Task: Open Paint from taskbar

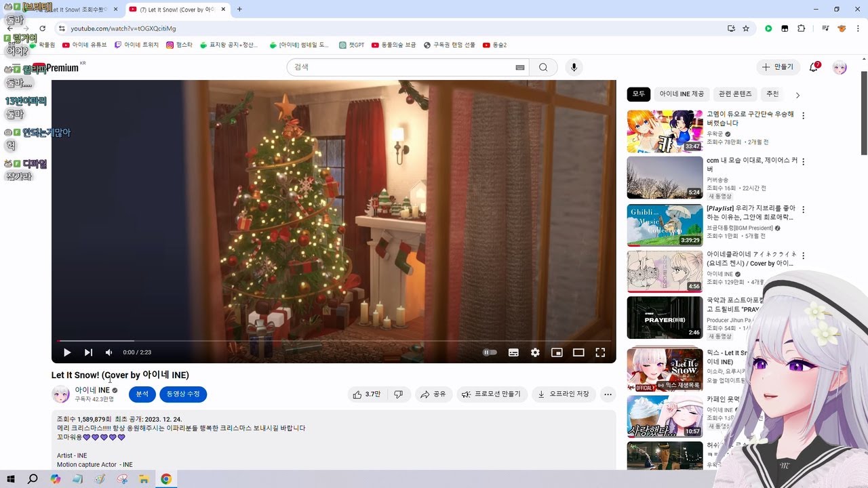Action: click(100, 479)
